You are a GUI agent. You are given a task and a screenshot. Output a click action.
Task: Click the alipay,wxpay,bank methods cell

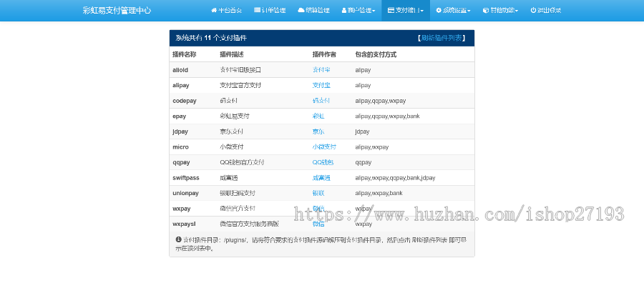[379, 193]
